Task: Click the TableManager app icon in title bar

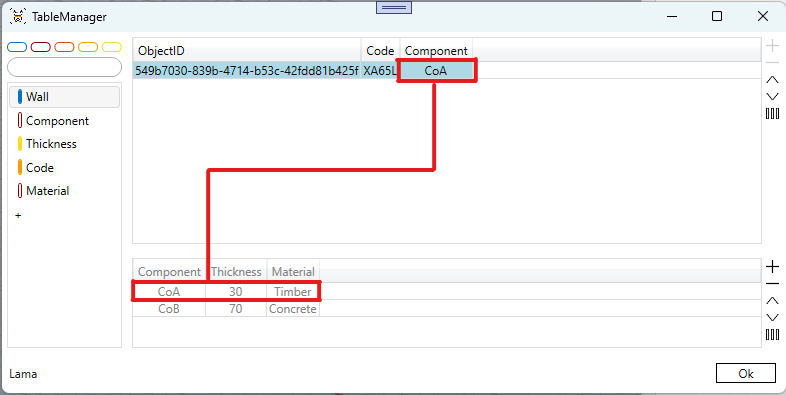Action: pos(18,17)
